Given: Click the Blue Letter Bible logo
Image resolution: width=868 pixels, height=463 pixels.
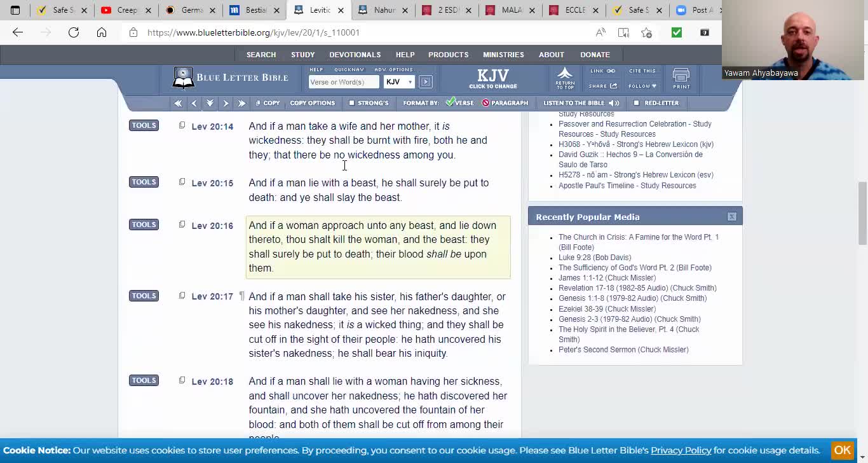Looking at the screenshot, I should (x=230, y=78).
